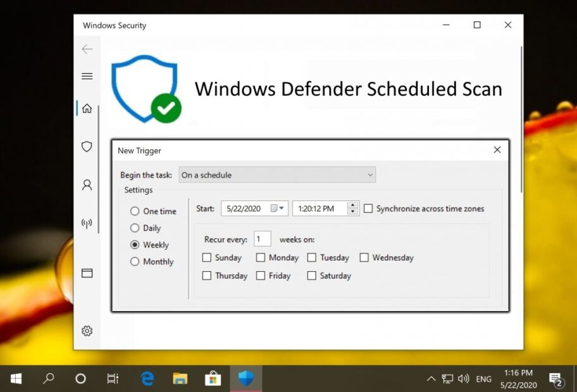
Task: Launch Microsoft Edge from taskbar
Action: (x=147, y=379)
